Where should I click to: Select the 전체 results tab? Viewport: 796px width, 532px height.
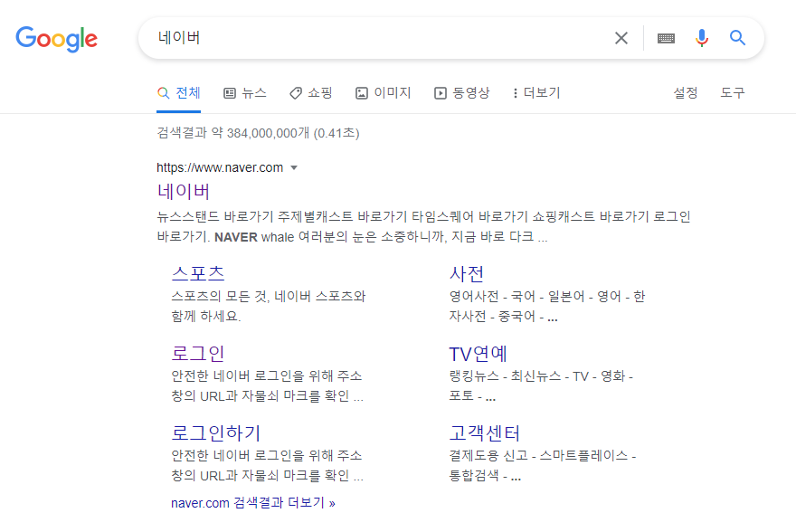[179, 93]
